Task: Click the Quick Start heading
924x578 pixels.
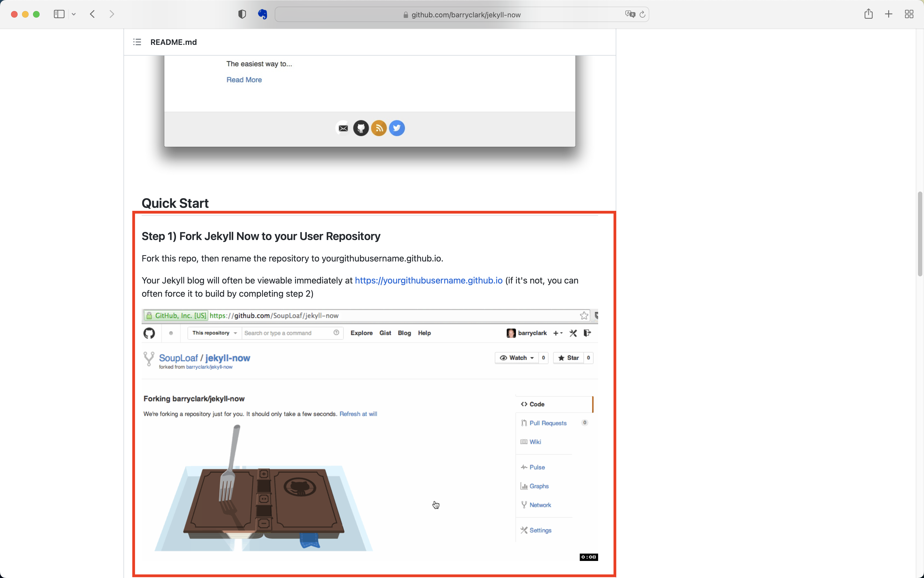Action: [x=175, y=203]
